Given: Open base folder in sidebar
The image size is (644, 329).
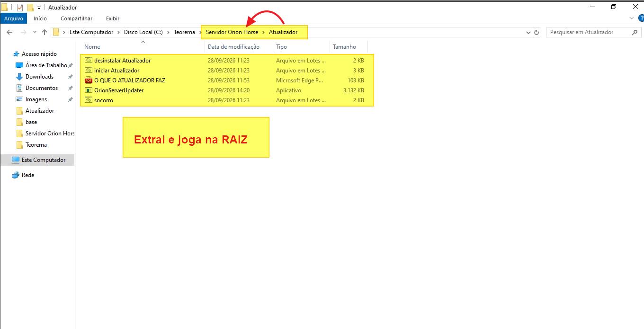Looking at the screenshot, I should click(31, 122).
